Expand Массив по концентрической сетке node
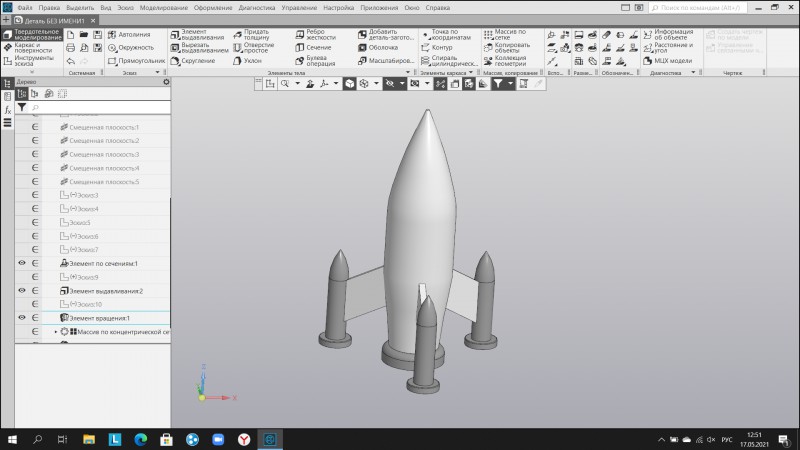This screenshot has height=450, width=800. pyautogui.click(x=56, y=332)
